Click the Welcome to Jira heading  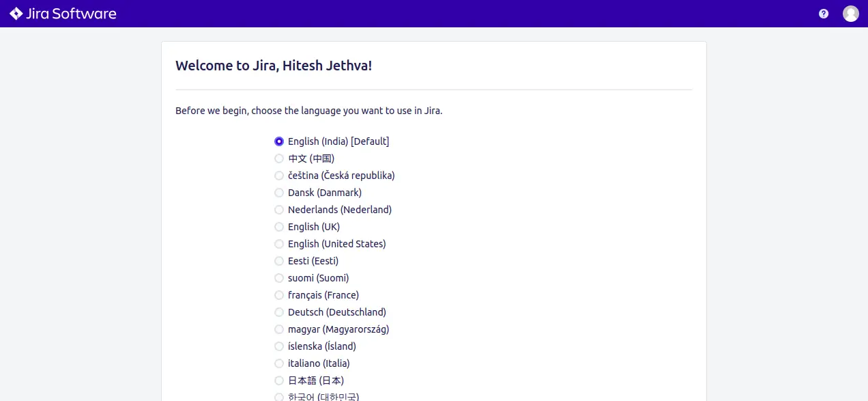click(274, 66)
